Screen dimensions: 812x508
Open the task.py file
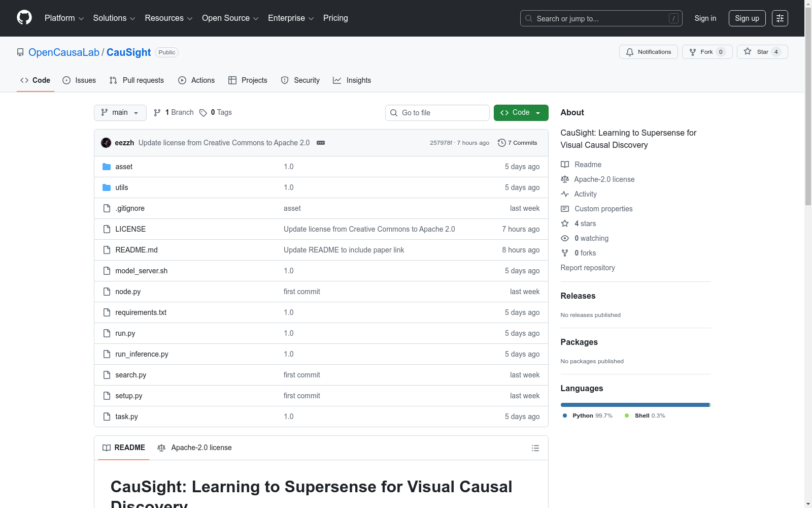coord(126,417)
